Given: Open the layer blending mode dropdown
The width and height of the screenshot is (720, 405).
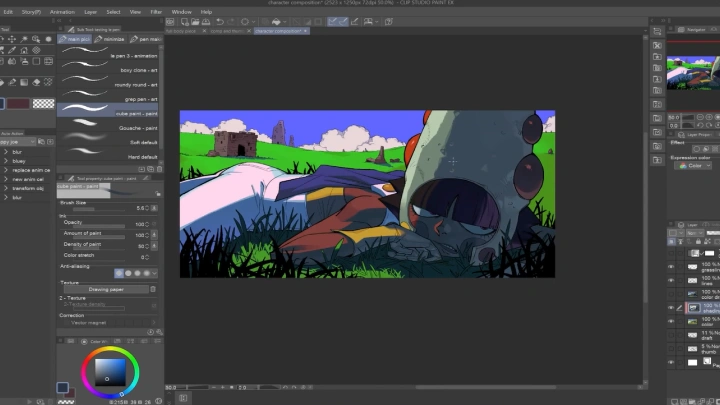Looking at the screenshot, I should (695, 233).
